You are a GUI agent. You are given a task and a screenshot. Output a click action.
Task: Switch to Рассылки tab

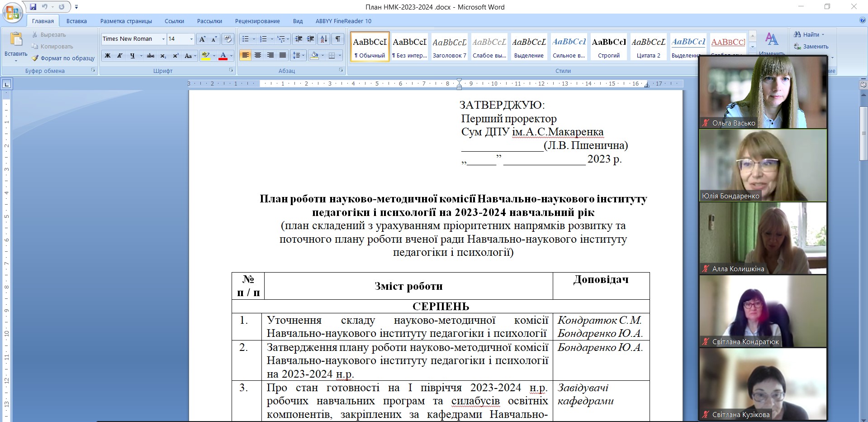coord(209,21)
